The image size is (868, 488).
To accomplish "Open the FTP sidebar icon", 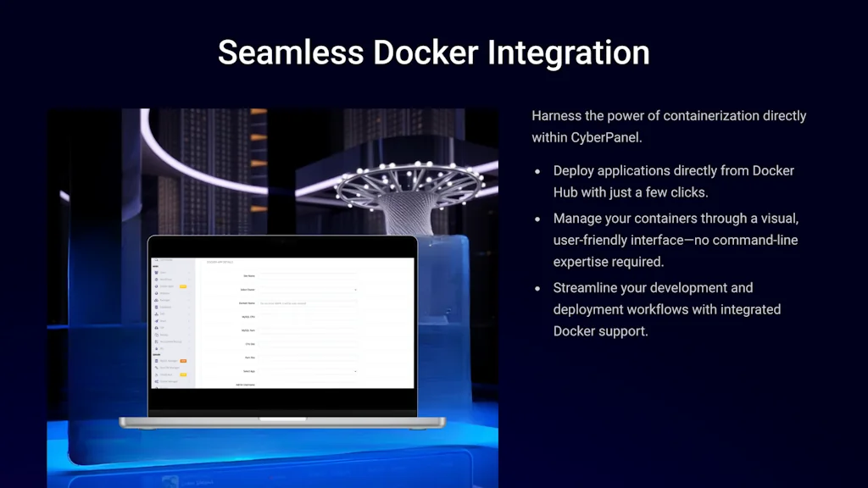I will pos(156,328).
